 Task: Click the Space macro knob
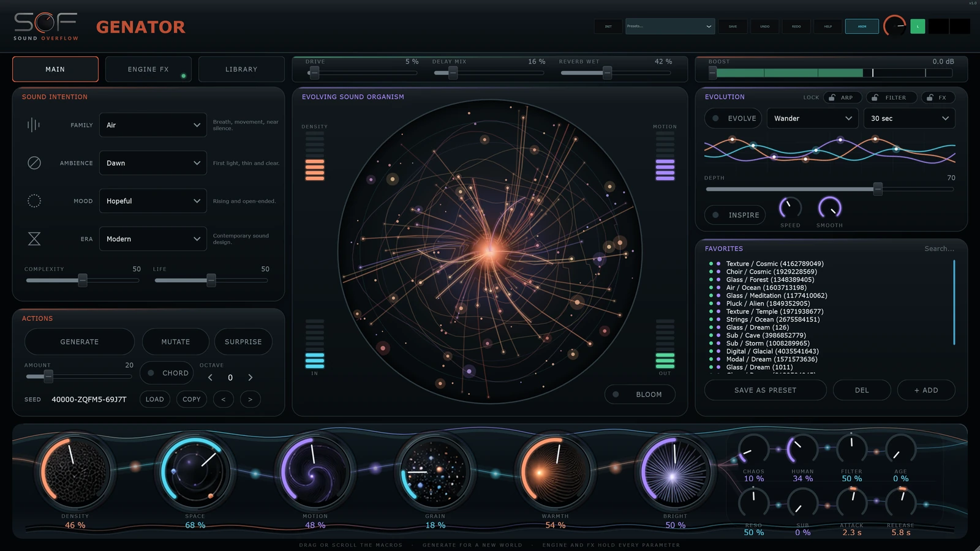(x=195, y=472)
